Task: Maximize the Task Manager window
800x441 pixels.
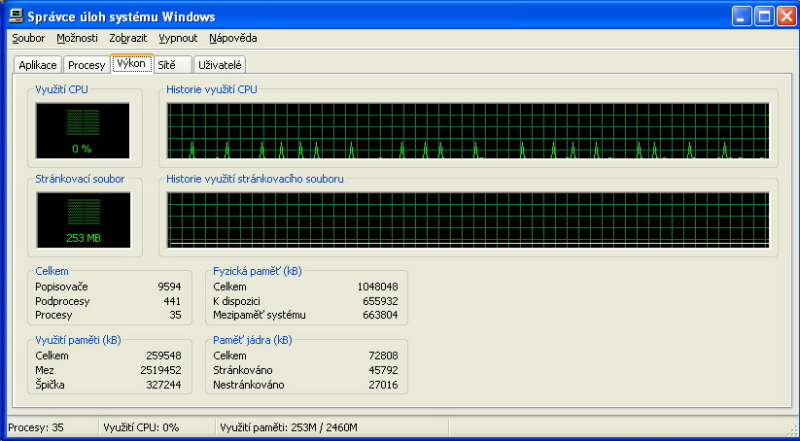Action: (764, 17)
